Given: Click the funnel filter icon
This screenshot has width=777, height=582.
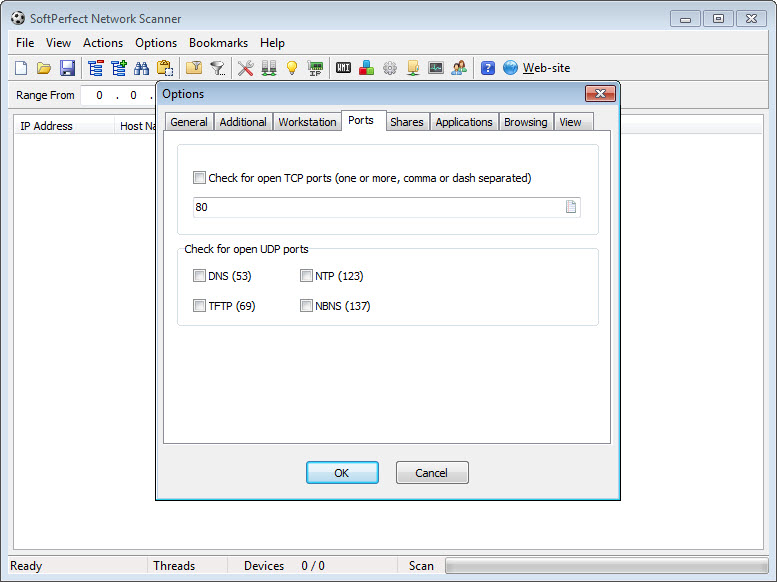Looking at the screenshot, I should [218, 68].
